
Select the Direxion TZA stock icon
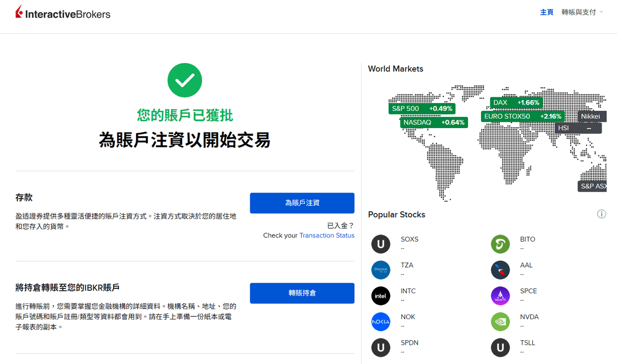tap(381, 270)
